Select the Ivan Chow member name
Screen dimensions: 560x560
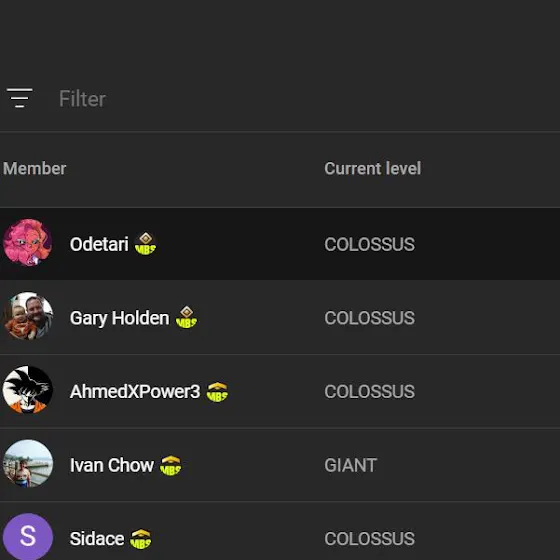point(112,465)
